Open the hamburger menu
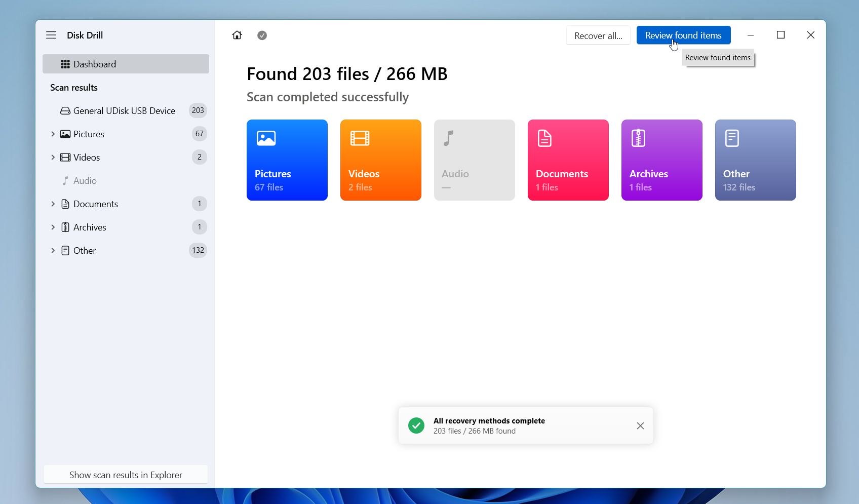Screen dimensions: 859x504 [x=51, y=35]
